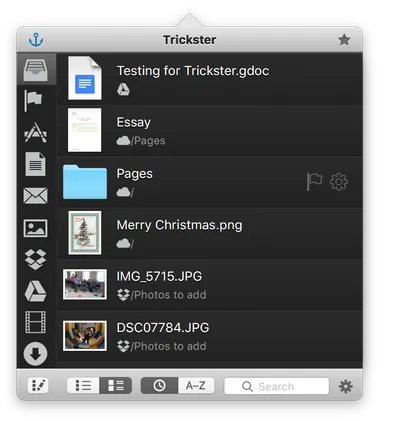Image resolution: width=404 pixels, height=421 pixels.
Task: Click the /Pages path under Essay
Action: (x=148, y=141)
